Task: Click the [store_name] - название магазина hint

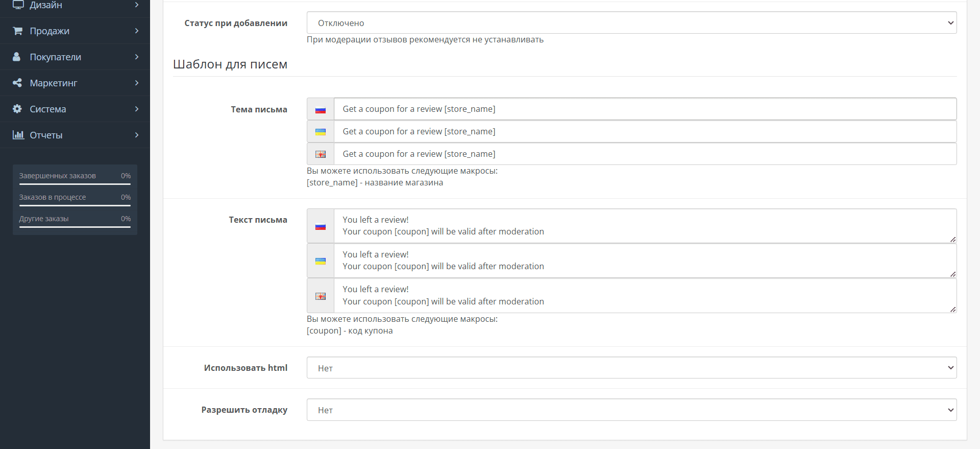Action: coord(375,182)
